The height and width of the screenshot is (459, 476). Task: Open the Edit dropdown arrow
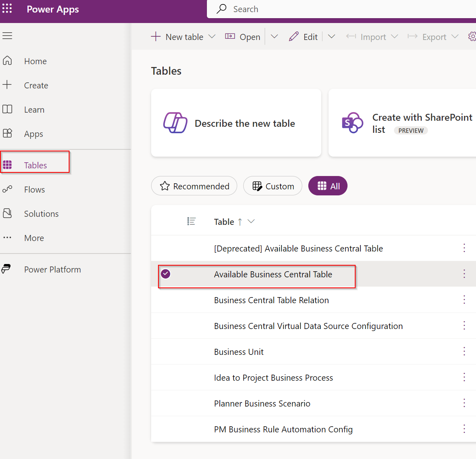[x=331, y=36]
